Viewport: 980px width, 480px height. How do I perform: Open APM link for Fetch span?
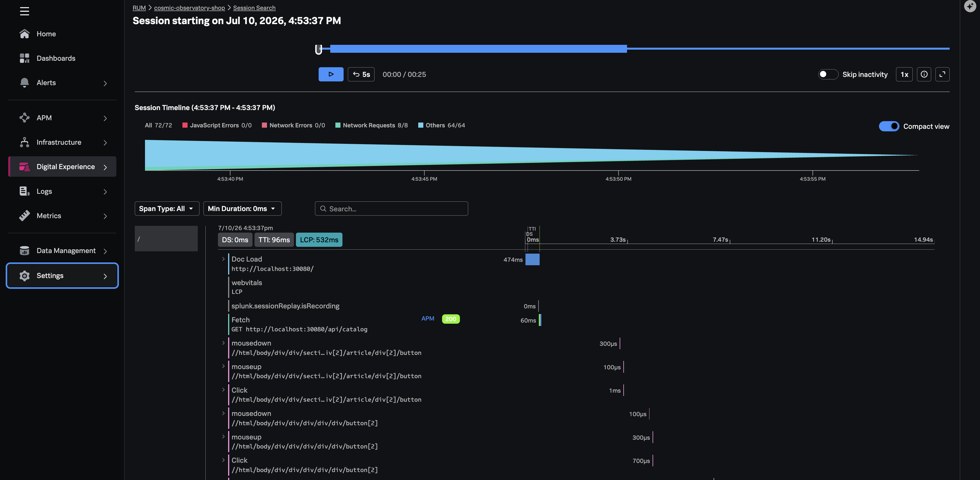(x=428, y=319)
